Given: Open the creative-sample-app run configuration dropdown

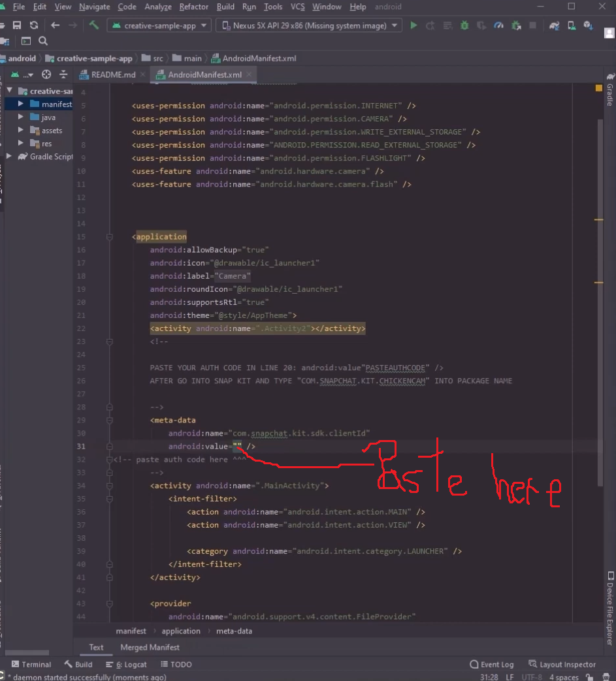Looking at the screenshot, I should click(159, 25).
